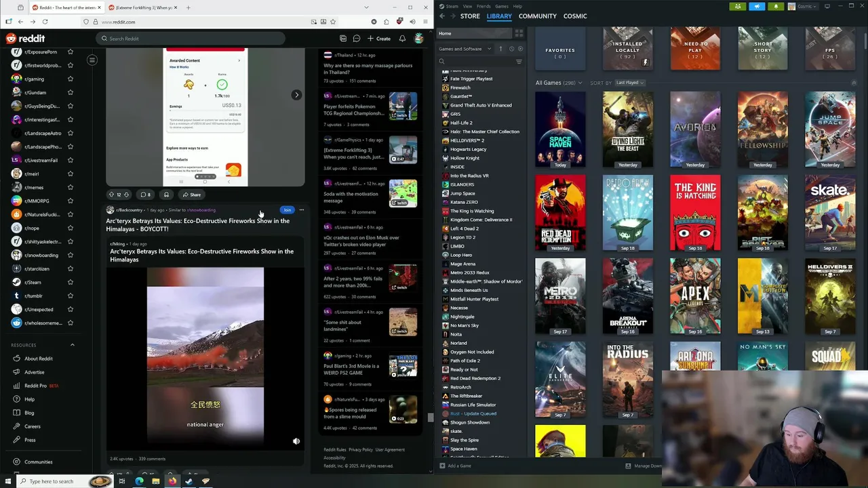
Task: Open Red Dead Redemption game cover
Action: pos(560,213)
